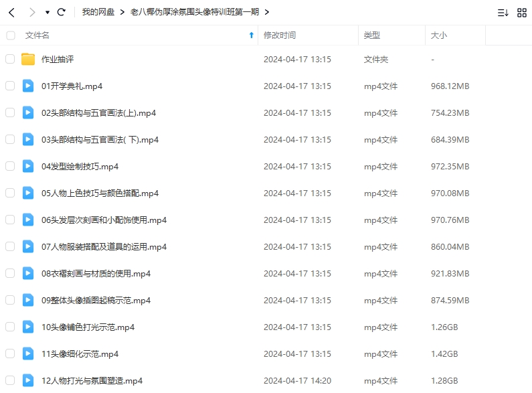Switch to grid view icon

(x=522, y=12)
